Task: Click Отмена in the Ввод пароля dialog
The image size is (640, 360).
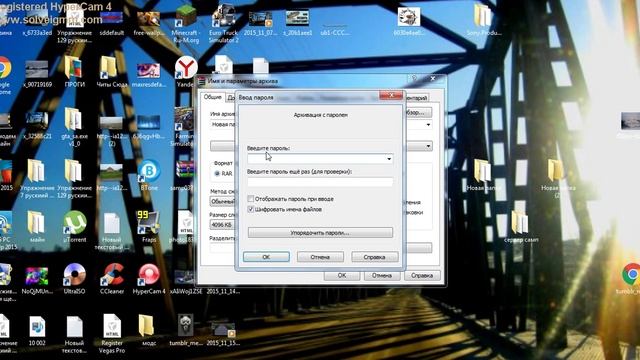Action: click(x=320, y=257)
